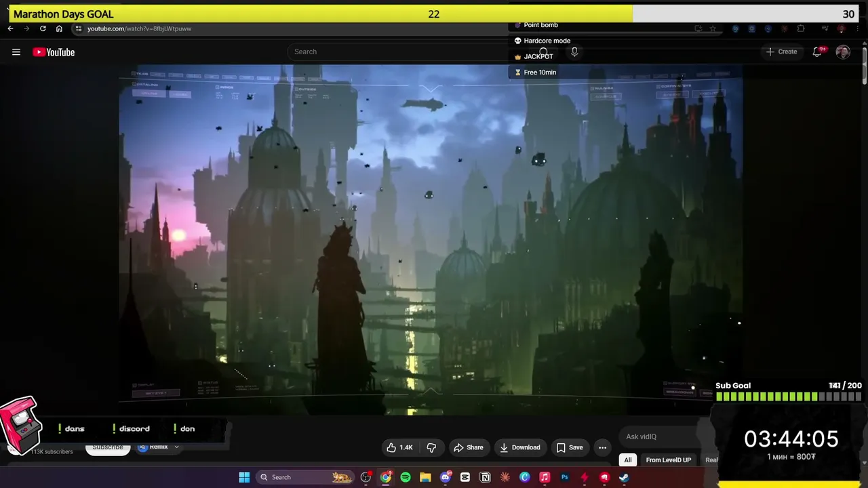Click the page vertical scrollbar

pos(864,64)
